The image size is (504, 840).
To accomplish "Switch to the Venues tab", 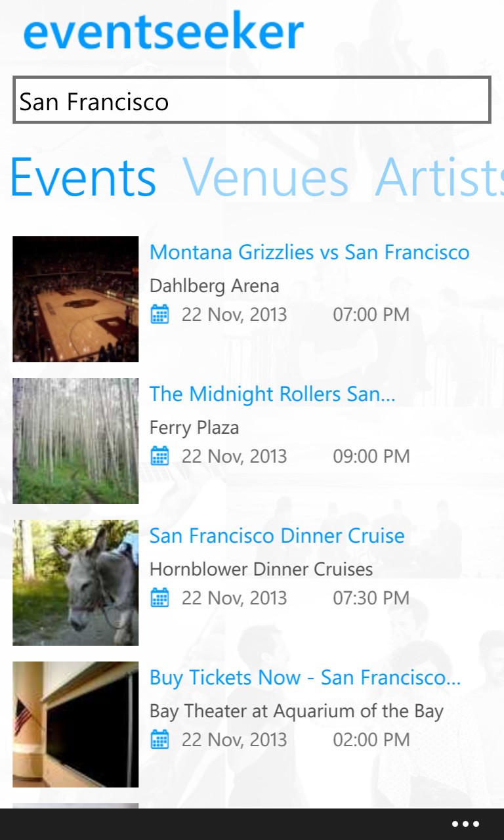I will (x=265, y=177).
